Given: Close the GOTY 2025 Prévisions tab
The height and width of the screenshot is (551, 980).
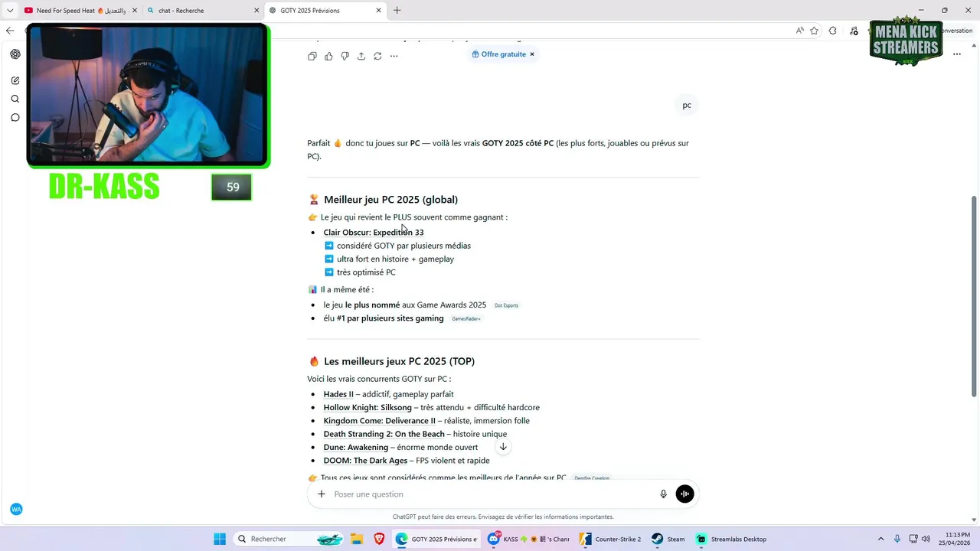Looking at the screenshot, I should point(378,11).
